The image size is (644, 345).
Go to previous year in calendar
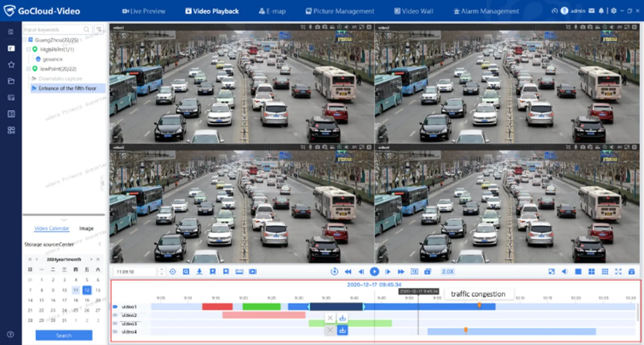pyautogui.click(x=29, y=259)
